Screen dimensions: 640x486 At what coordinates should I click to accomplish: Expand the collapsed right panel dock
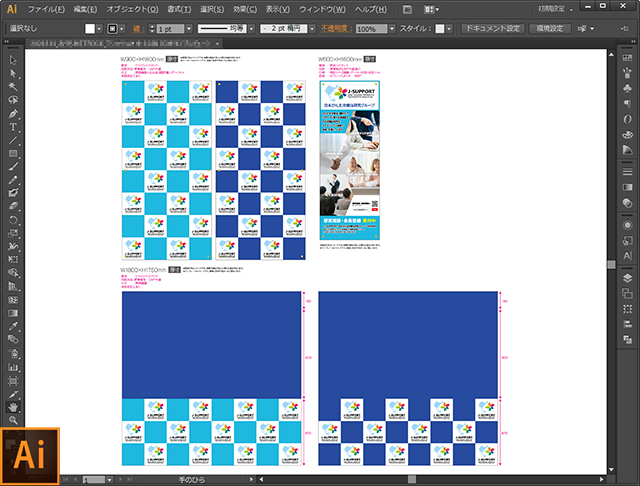633,42
